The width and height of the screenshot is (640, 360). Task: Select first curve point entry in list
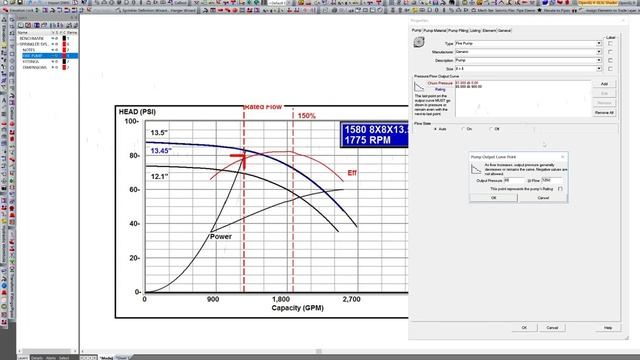pos(467,83)
